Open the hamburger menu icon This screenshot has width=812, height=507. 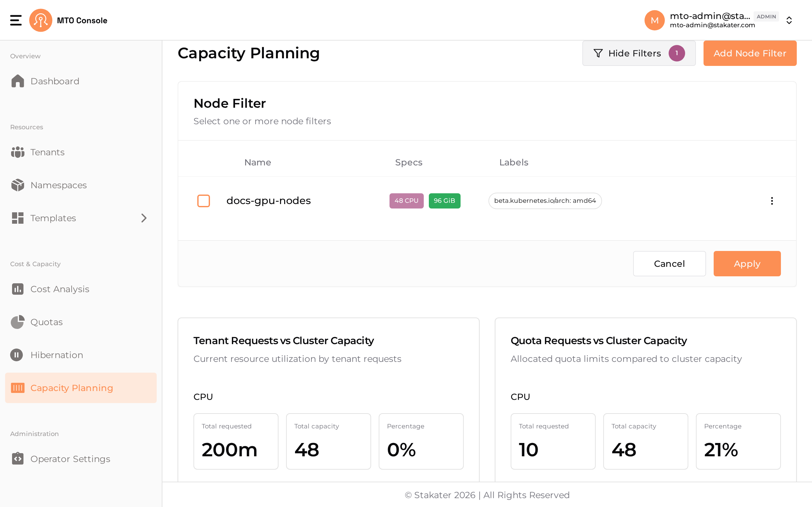pyautogui.click(x=16, y=20)
